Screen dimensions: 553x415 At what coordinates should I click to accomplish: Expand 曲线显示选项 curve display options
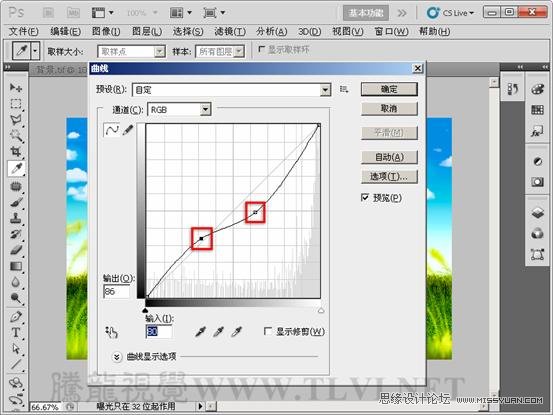116,357
